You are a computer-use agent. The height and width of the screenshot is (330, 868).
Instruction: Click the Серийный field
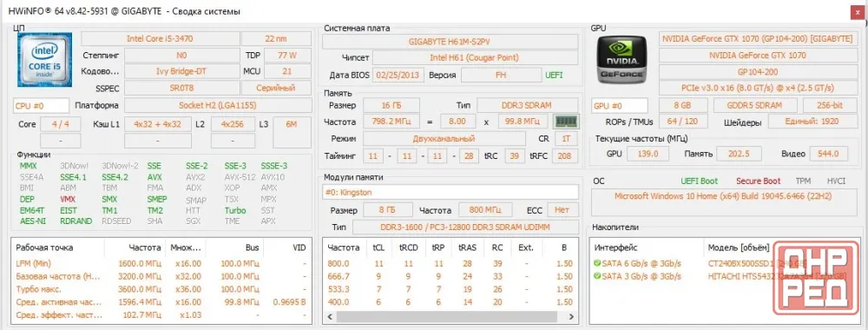pos(276,88)
